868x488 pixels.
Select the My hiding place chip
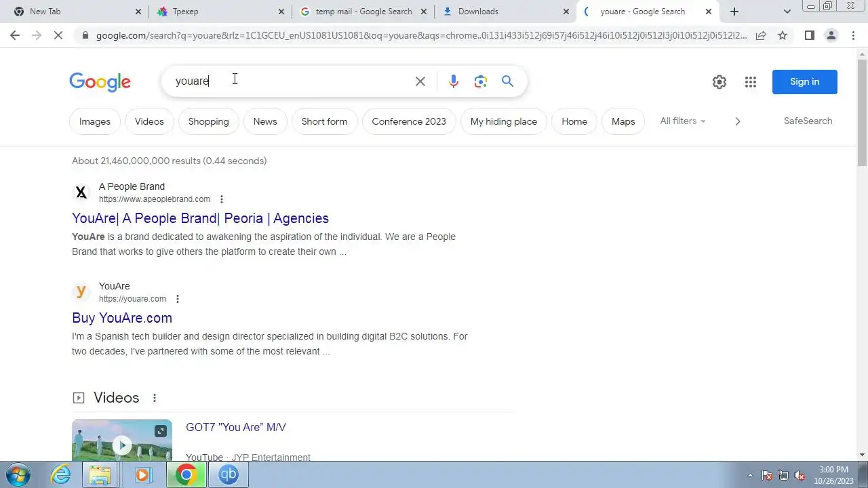(x=504, y=121)
